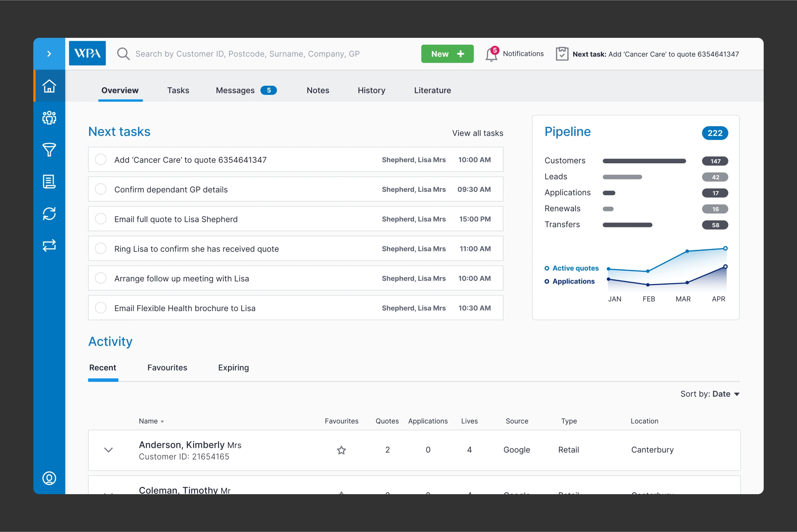The height and width of the screenshot is (532, 797).
Task: Click the APR Applications chart data point
Action: (x=725, y=266)
